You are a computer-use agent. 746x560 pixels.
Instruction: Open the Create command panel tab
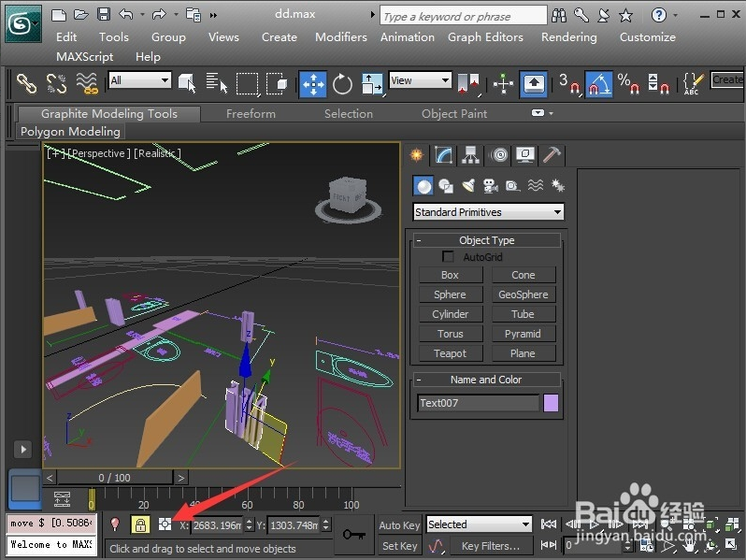(417, 155)
